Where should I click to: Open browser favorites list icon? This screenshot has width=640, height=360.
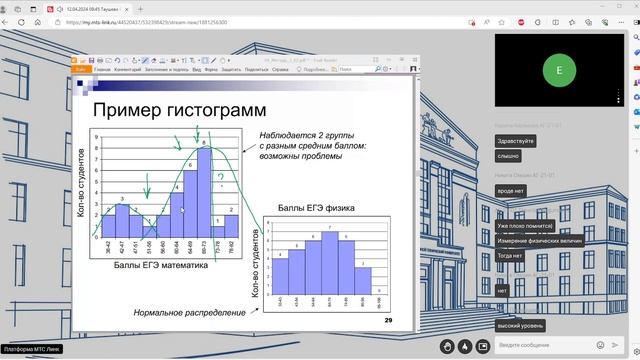pyautogui.click(x=572, y=22)
